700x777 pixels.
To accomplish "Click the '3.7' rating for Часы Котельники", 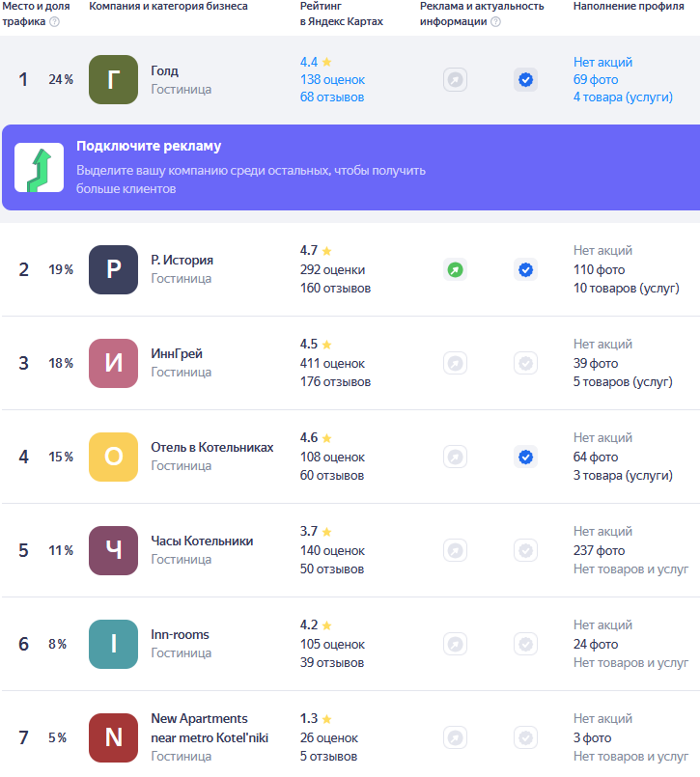I will point(309,531).
